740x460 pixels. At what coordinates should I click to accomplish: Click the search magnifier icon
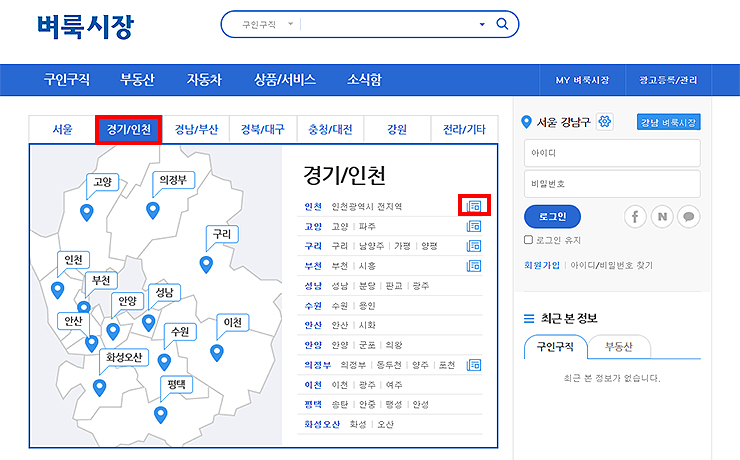[502, 24]
